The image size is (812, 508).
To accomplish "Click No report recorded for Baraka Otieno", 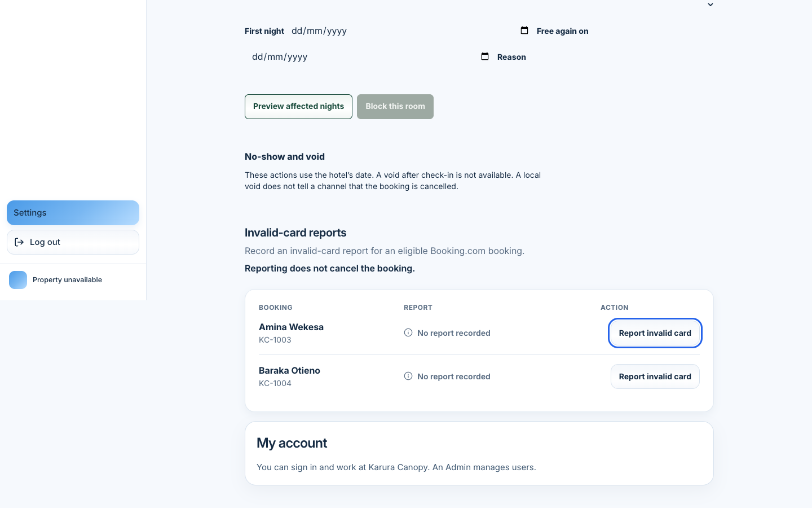I will click(454, 376).
